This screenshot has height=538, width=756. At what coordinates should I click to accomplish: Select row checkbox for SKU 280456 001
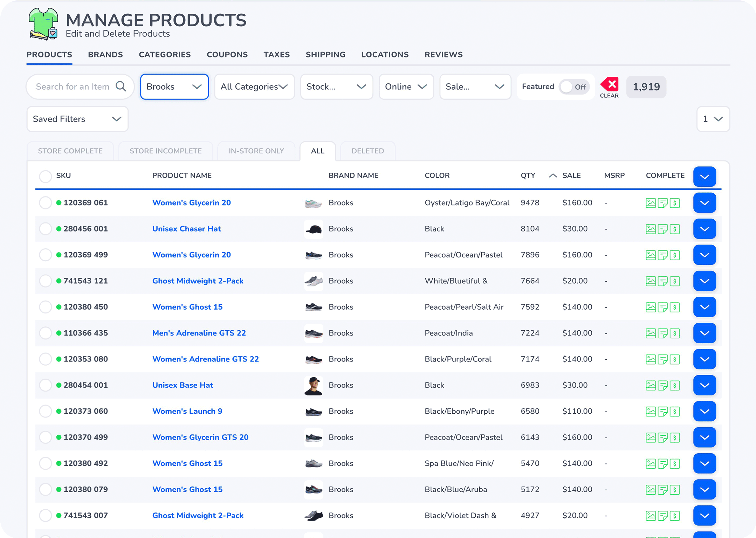tap(45, 229)
